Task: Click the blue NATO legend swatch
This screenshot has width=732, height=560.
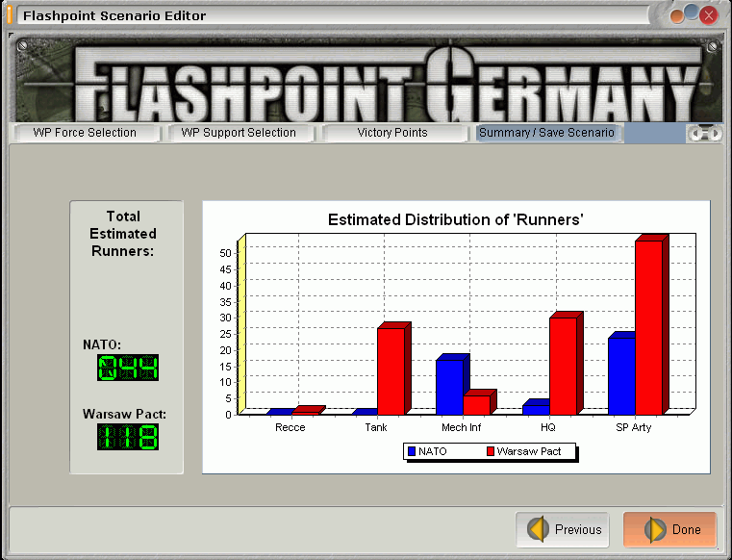Action: pyautogui.click(x=412, y=451)
